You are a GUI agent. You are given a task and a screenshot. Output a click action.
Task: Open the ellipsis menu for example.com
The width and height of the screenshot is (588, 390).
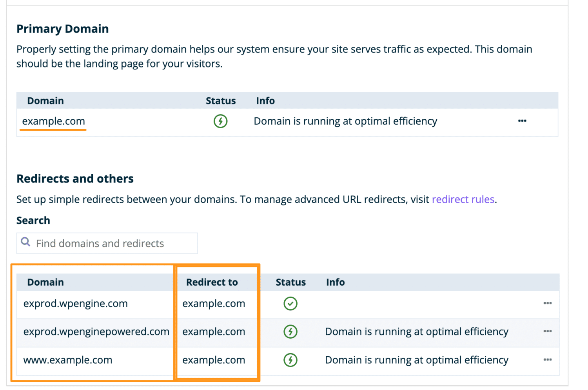point(522,121)
